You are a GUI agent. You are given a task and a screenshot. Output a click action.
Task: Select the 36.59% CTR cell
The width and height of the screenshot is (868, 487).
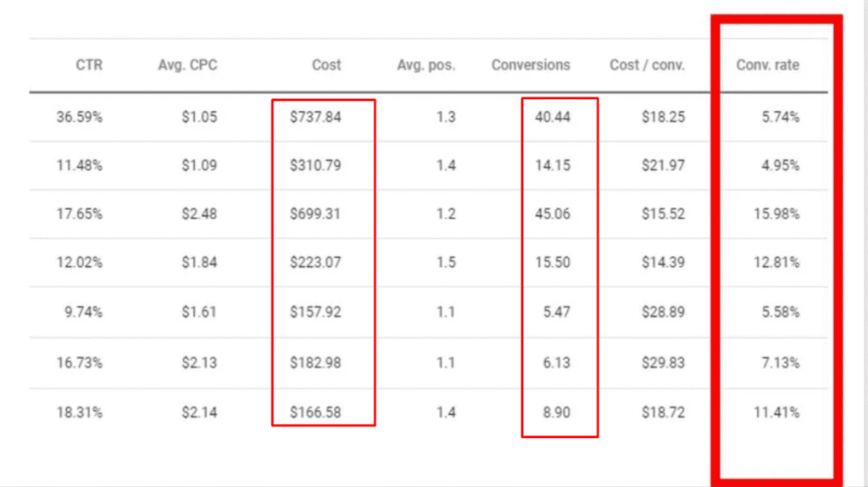tap(80, 117)
